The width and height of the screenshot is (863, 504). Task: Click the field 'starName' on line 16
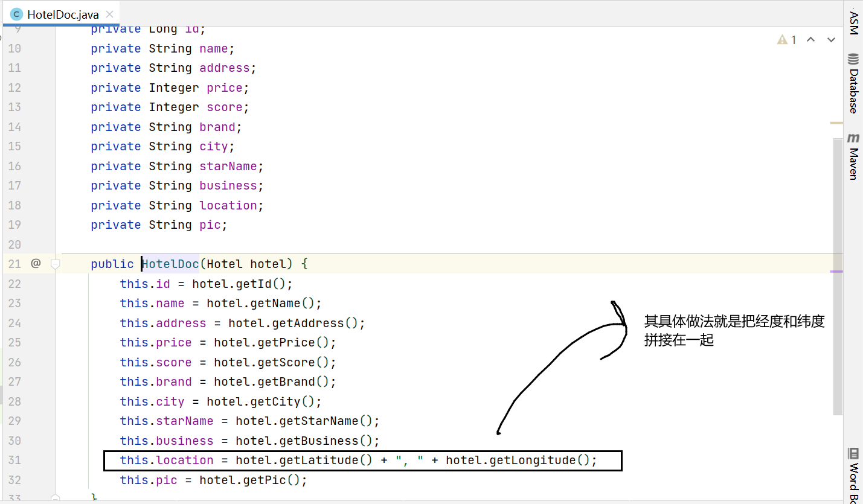pos(228,166)
